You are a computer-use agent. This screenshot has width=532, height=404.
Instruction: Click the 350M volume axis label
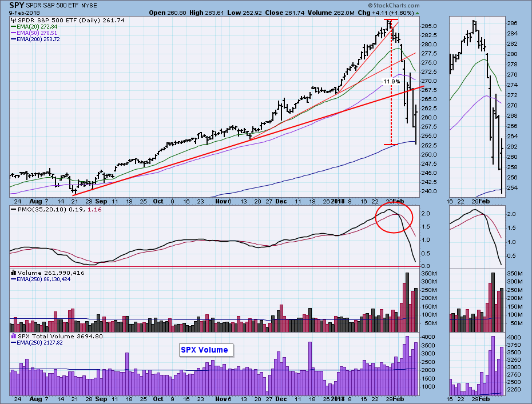coord(429,274)
